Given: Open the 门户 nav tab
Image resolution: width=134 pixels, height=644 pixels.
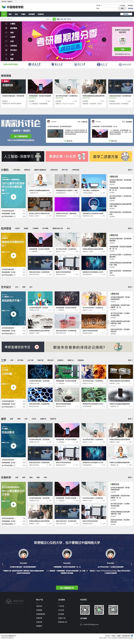Looking at the screenshot, I should 4,14.
